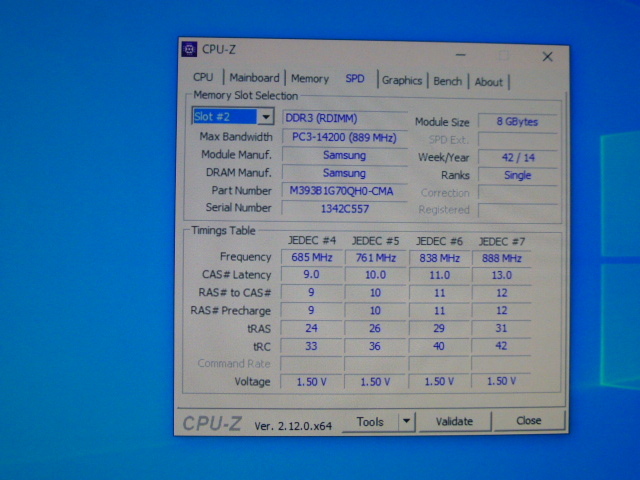Select serial number 1342C557
This screenshot has height=480, width=640.
344,209
